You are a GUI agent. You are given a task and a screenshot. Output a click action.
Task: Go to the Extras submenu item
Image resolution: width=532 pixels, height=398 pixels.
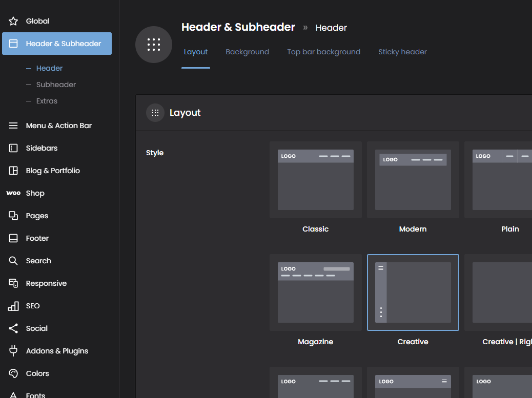point(47,101)
